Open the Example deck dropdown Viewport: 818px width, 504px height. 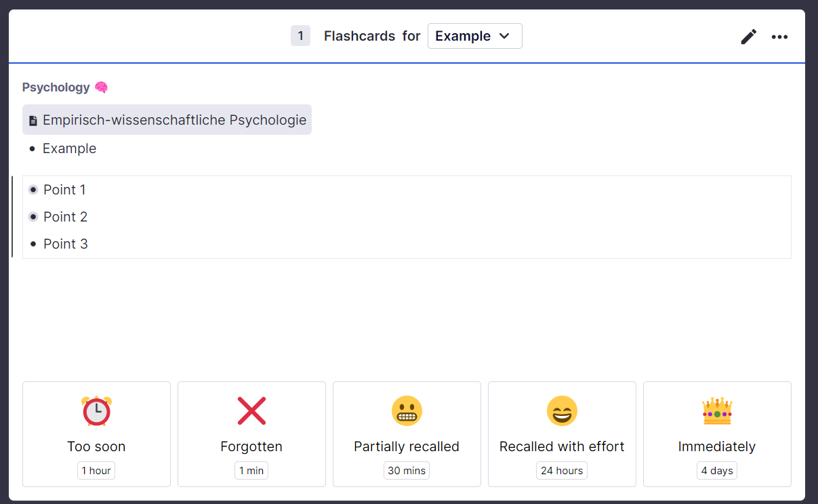coord(474,36)
